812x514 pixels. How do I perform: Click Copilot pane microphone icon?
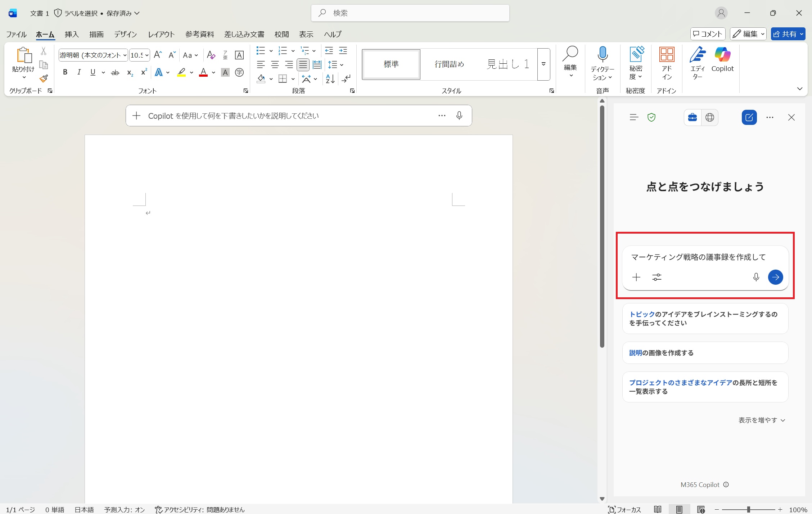[756, 277]
